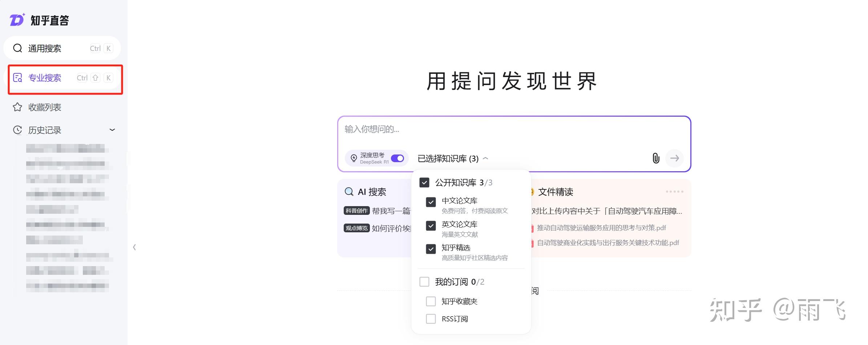This screenshot has height=345, width=868.
Task: Click the 免费问答，付费阅读原文 description
Action: [475, 211]
